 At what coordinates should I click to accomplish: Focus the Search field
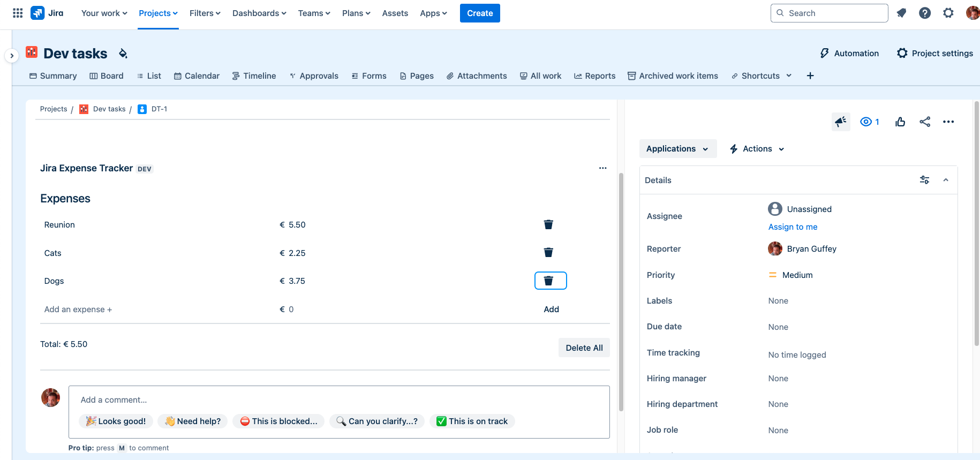[x=829, y=13]
